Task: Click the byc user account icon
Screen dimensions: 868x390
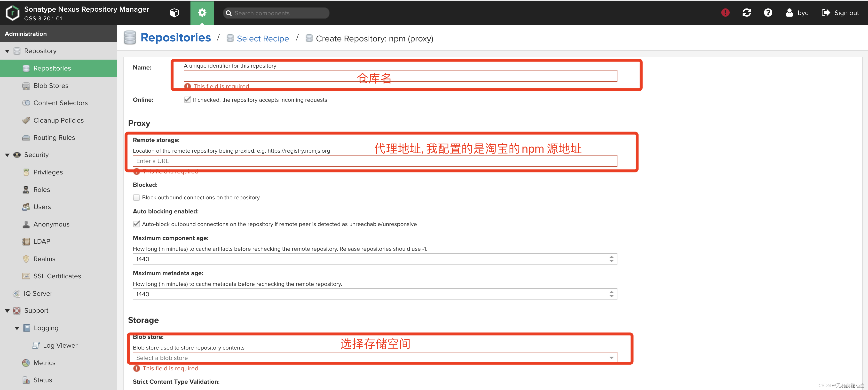Action: coord(789,13)
